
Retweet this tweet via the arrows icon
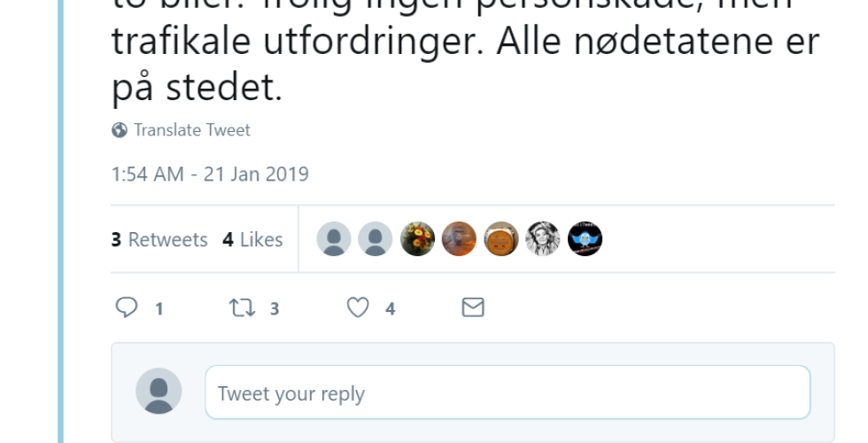[241, 307]
